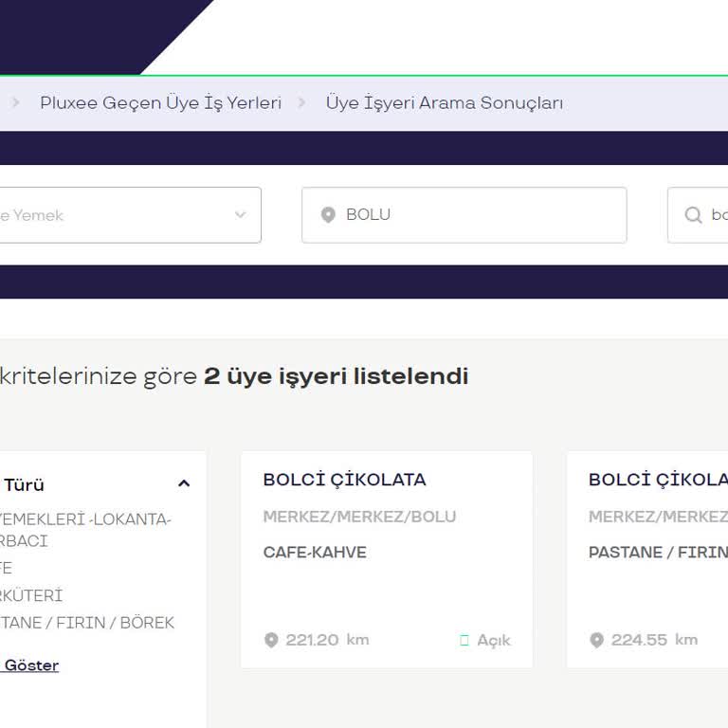Click the PASTANE / FIRIN category text

click(x=658, y=552)
